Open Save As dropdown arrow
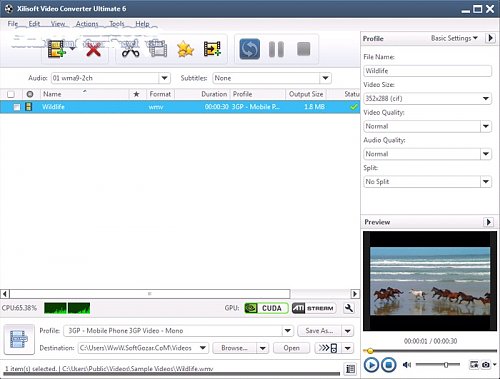Viewport: 500px width, 379px height. point(348,331)
